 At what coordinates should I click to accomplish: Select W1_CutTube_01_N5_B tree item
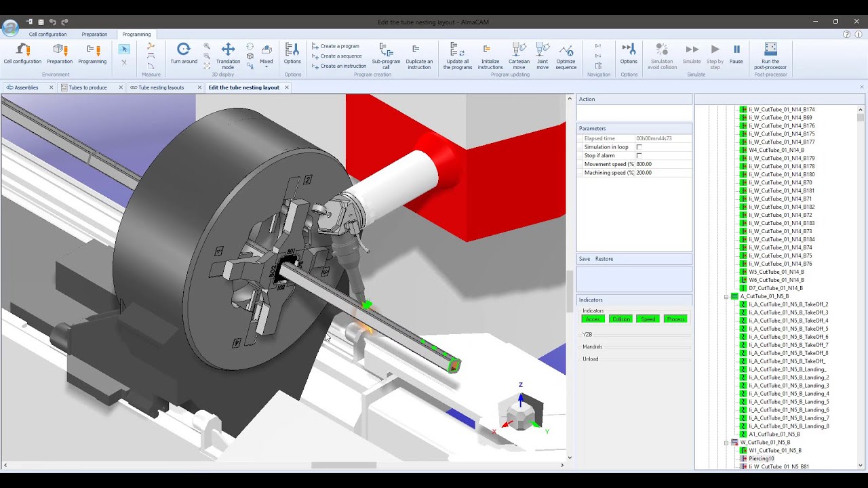(x=775, y=451)
